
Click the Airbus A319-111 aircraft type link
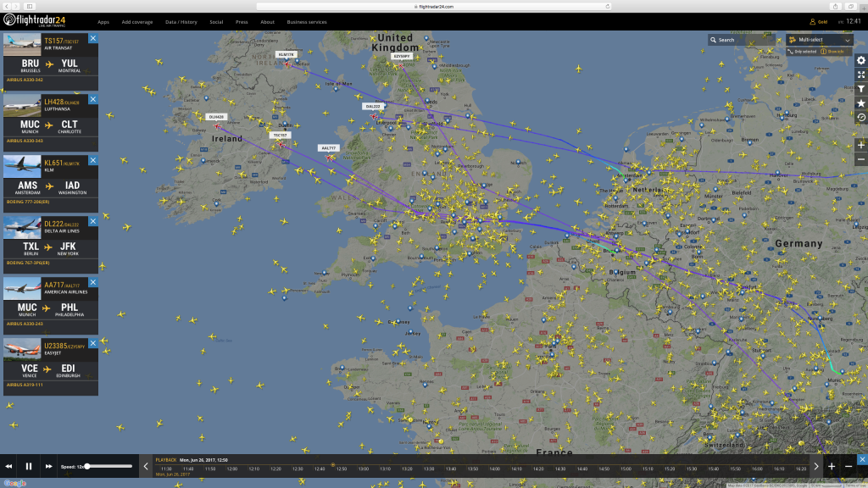[25, 385]
